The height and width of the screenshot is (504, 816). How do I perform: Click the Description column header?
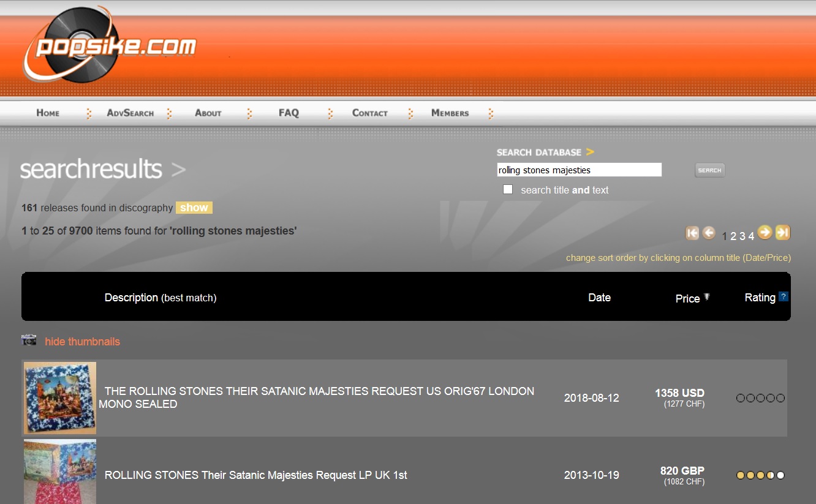click(x=161, y=298)
